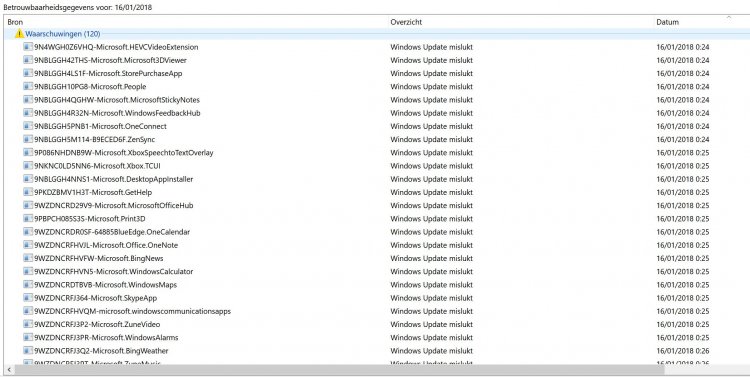
Task: Select the Microsoft.StorePurchaseApp row
Action: [375, 73]
